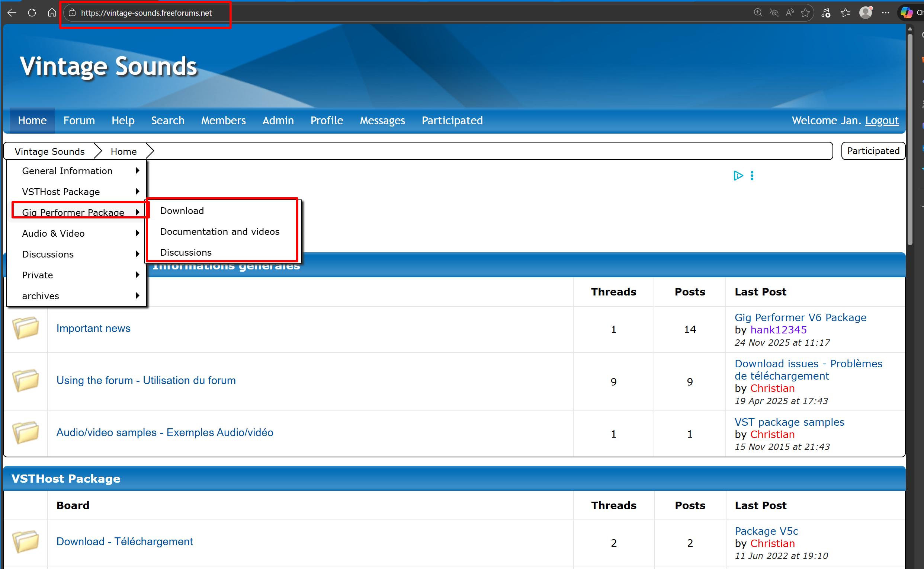The image size is (924, 569).
Task: Click the favorite star icon in address bar
Action: (805, 13)
